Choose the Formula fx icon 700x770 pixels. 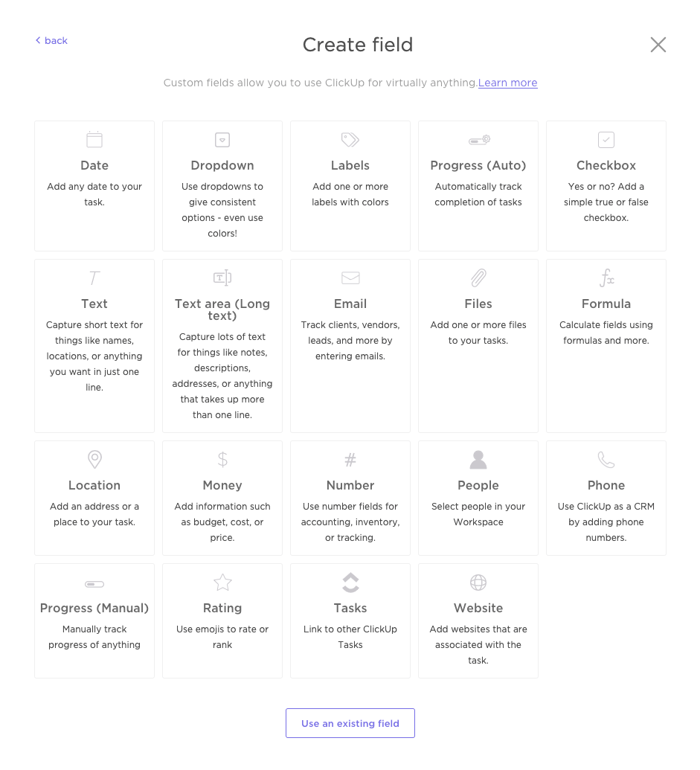coord(606,278)
